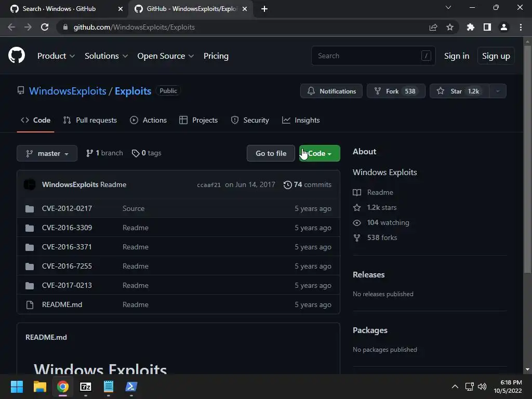Fork the repository with Fork button
This screenshot has width=532, height=399.
[x=396, y=91]
